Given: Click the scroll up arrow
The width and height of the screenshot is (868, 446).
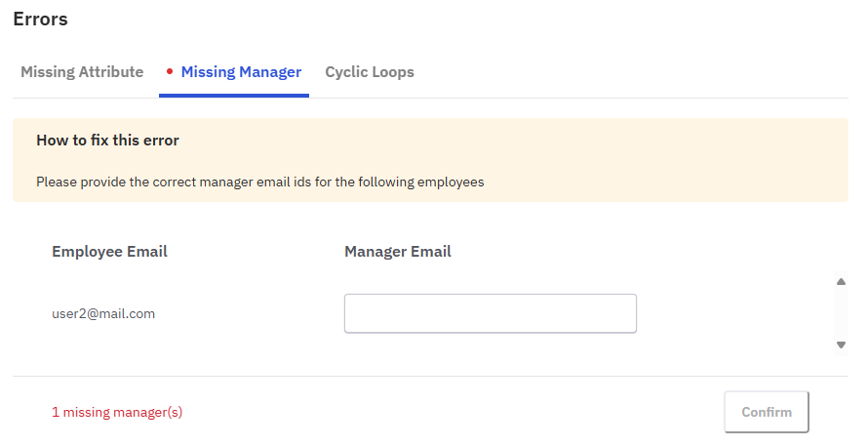Looking at the screenshot, I should click(841, 282).
